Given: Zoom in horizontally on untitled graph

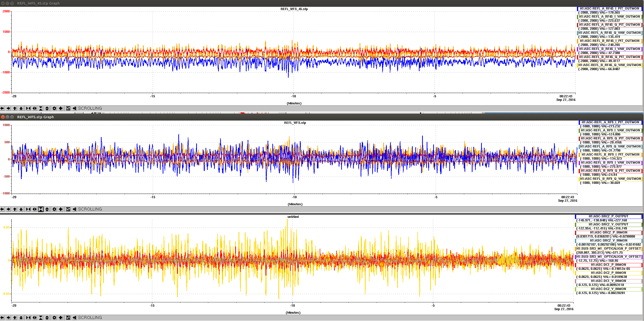Looking at the screenshot, I should (28, 318).
